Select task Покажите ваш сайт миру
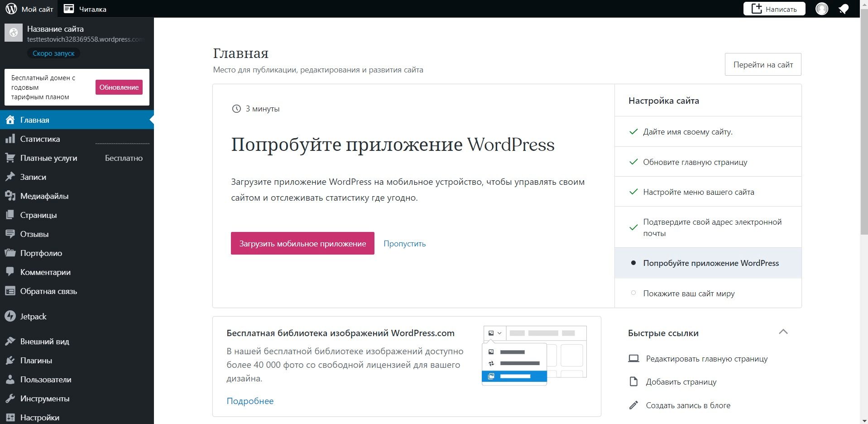This screenshot has height=424, width=868. click(708, 293)
